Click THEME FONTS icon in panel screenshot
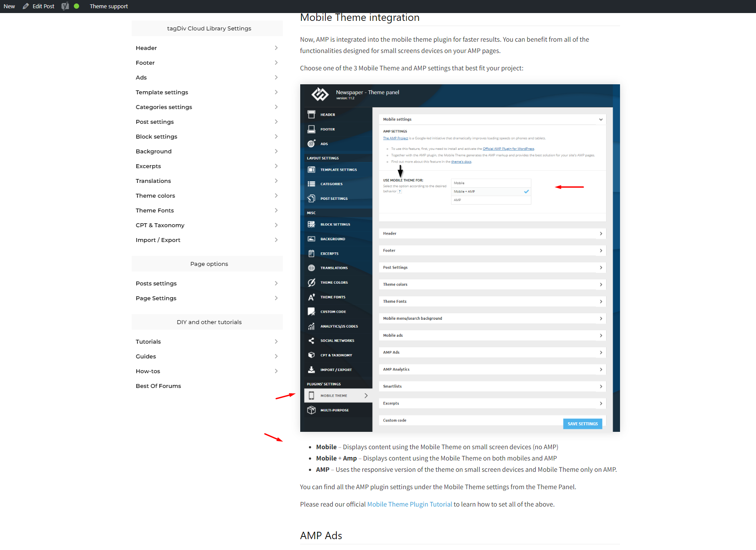 [312, 297]
